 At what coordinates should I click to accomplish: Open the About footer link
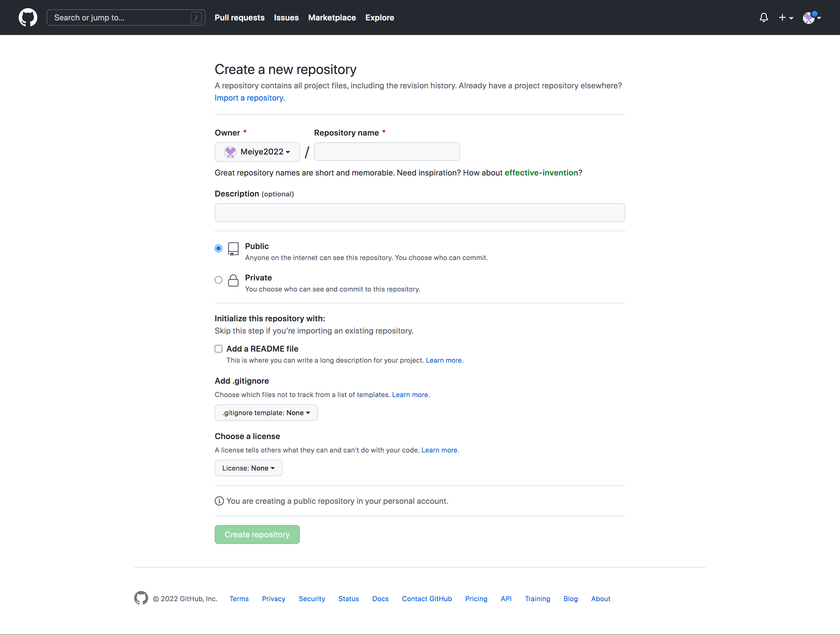tap(600, 599)
